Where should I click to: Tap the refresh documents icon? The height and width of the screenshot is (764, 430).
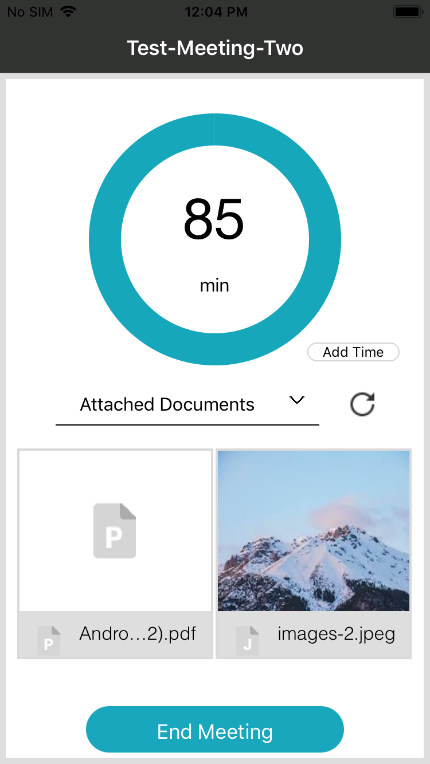[x=362, y=404]
